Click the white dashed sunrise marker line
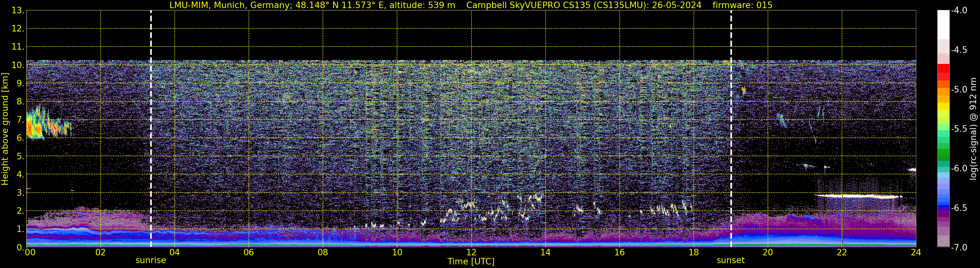The image size is (980, 268). (x=151, y=129)
